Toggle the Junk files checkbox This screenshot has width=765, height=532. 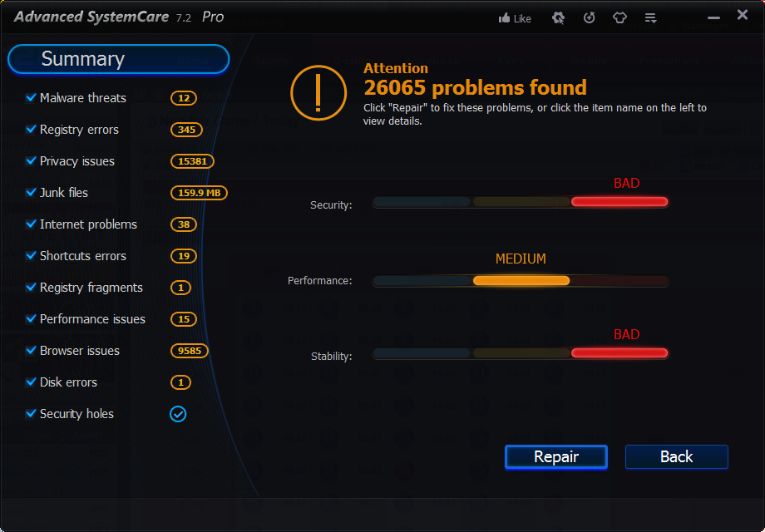coord(31,193)
